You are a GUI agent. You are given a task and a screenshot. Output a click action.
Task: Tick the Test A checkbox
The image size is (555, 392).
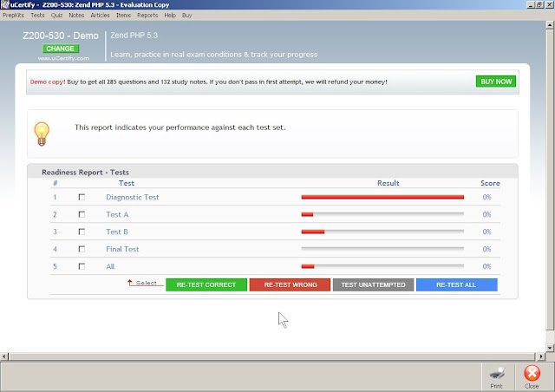pyautogui.click(x=82, y=214)
